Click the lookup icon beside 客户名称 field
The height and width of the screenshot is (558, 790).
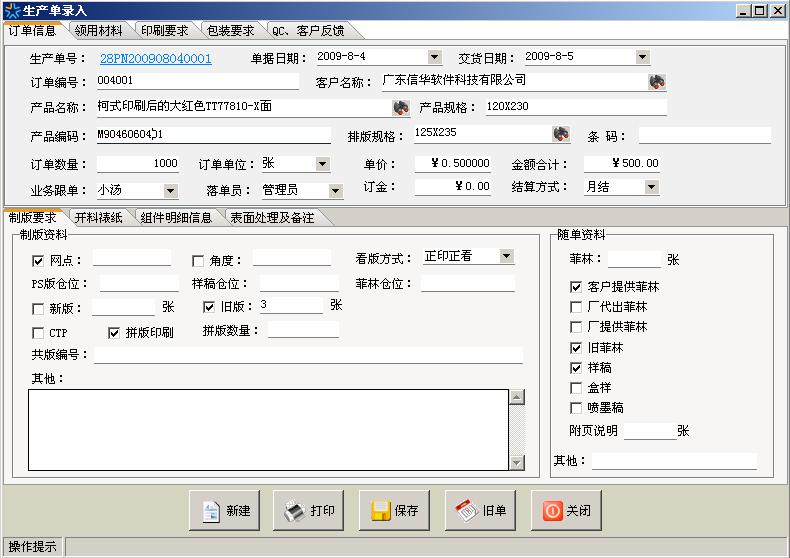657,82
